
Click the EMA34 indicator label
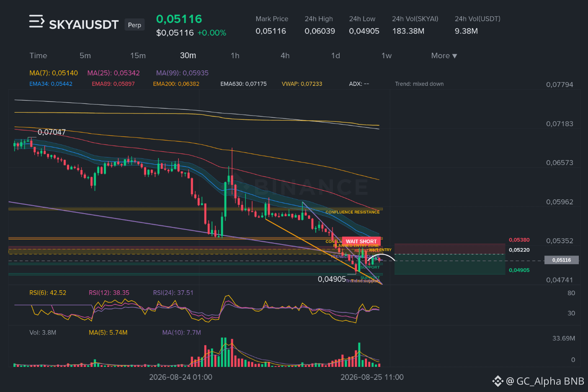[51, 84]
